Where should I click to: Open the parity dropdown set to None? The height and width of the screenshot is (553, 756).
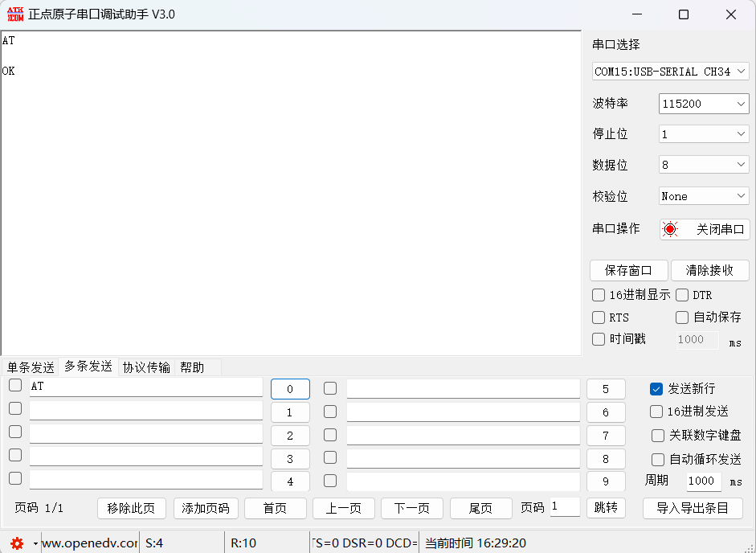(x=704, y=196)
